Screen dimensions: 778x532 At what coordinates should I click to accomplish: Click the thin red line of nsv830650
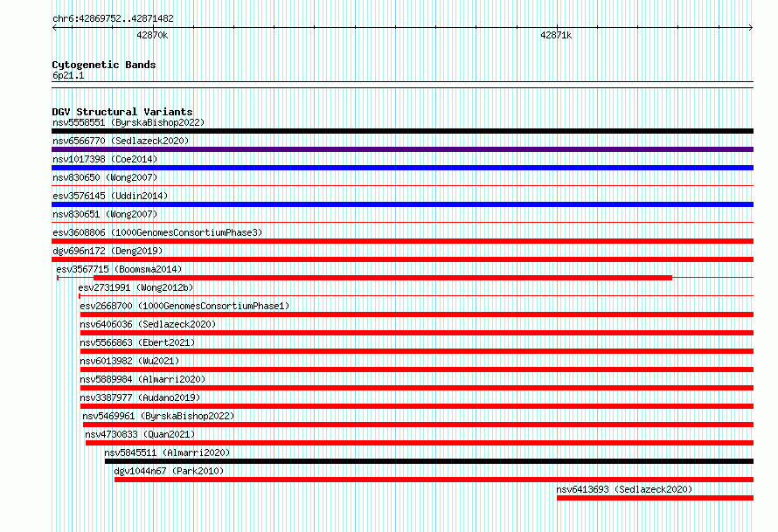[402, 186]
